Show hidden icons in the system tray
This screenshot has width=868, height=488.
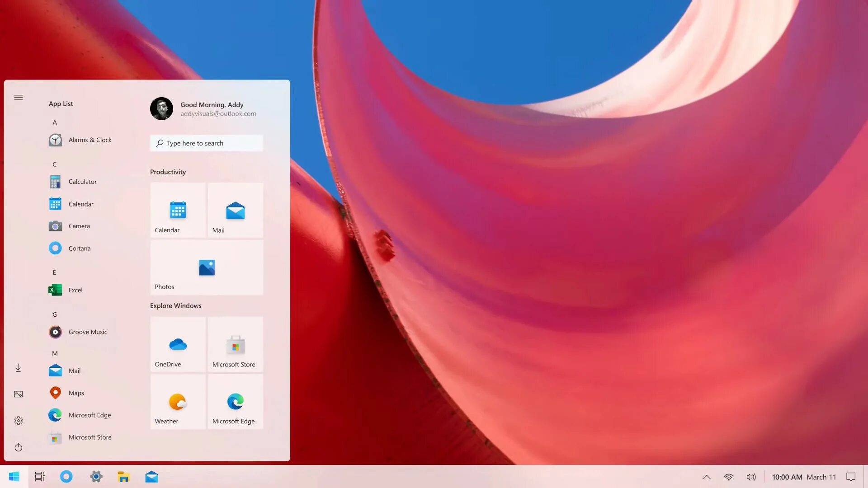point(707,477)
